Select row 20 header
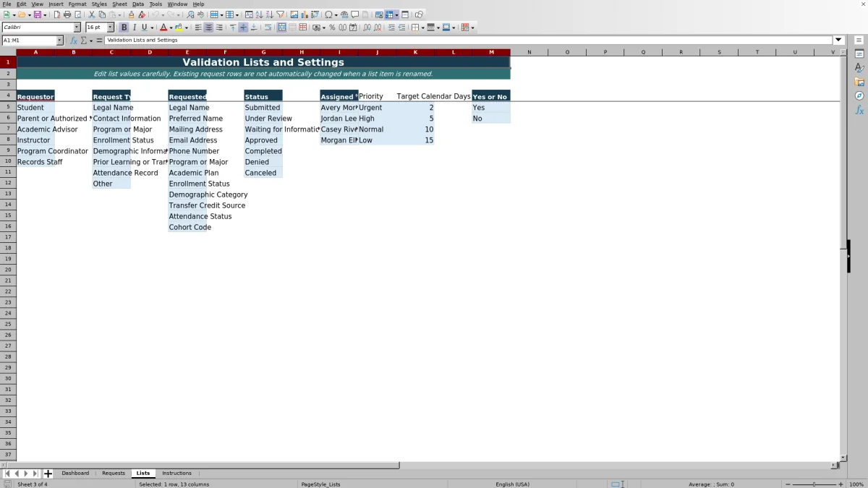This screenshot has width=868, height=488. (x=8, y=270)
